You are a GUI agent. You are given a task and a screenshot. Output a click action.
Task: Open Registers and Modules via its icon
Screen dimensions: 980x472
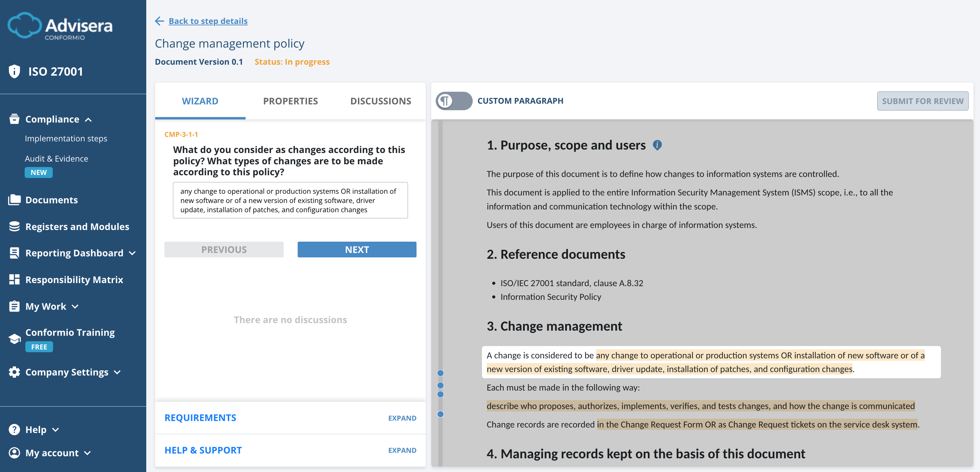pyautogui.click(x=14, y=226)
